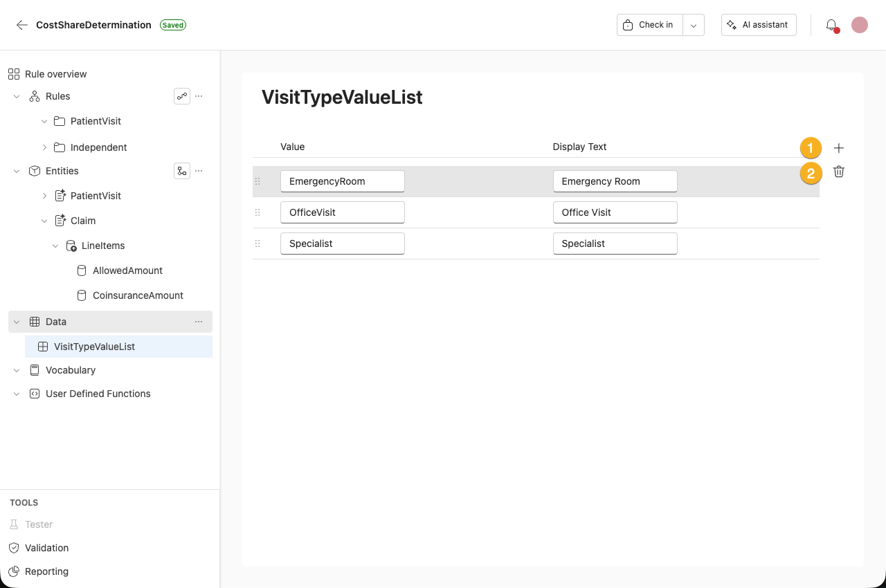
Task: Open the Reporting tool in the Tools panel
Action: pyautogui.click(x=46, y=571)
